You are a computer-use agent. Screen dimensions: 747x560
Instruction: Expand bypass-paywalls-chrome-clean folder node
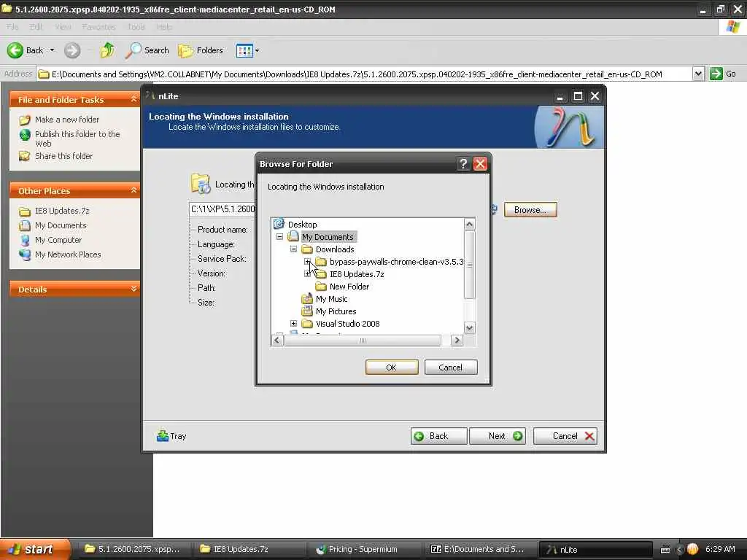click(x=307, y=262)
